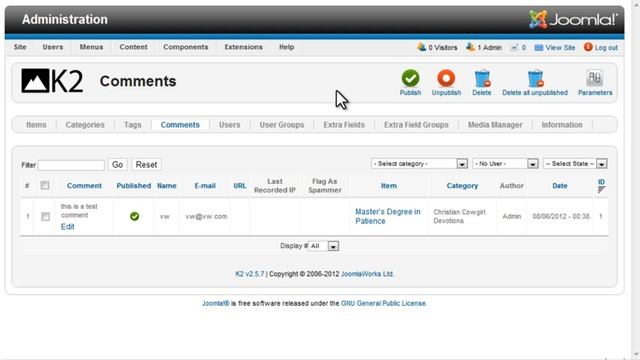Screen dimensions: 640x360
Task: Click the Go filter button
Action: (118, 164)
